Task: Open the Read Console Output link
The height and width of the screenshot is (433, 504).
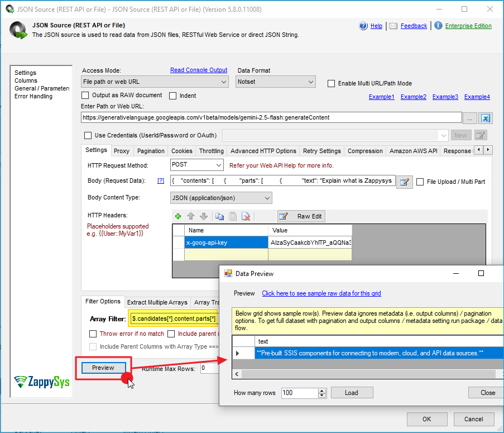Action: [x=199, y=70]
